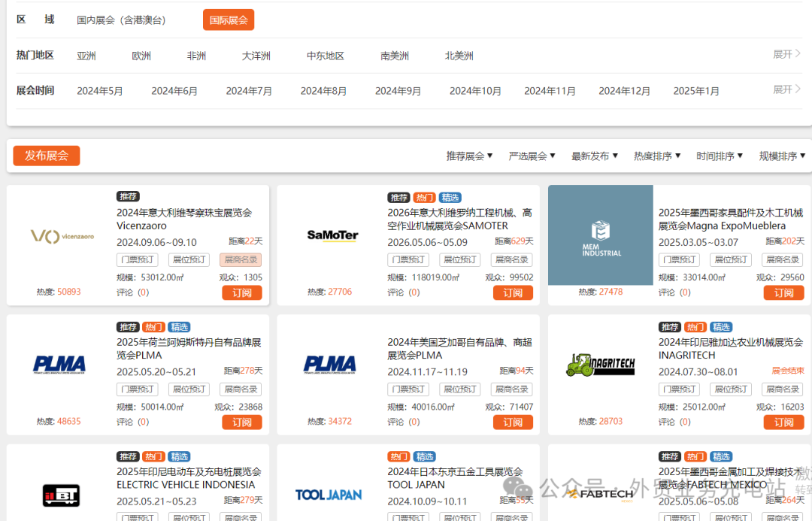
Task: Filter exhibitions by 2024年5月
Action: tap(100, 91)
